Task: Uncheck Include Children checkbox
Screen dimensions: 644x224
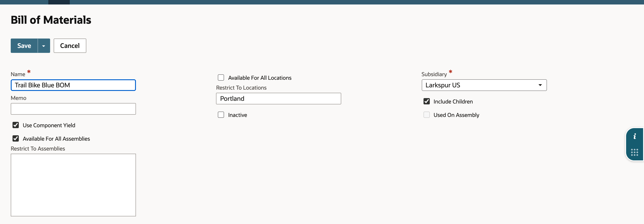Action: click(426, 101)
